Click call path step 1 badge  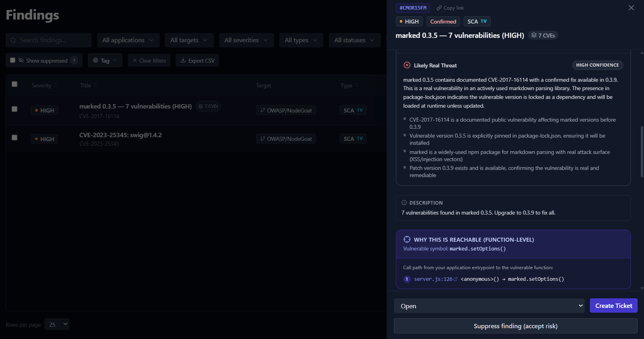[x=407, y=279]
